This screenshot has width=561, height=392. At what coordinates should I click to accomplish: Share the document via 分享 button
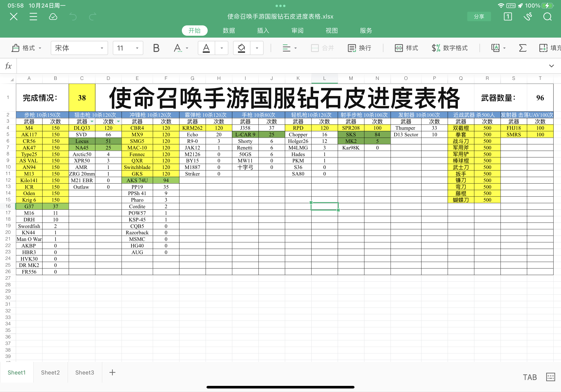point(479,17)
